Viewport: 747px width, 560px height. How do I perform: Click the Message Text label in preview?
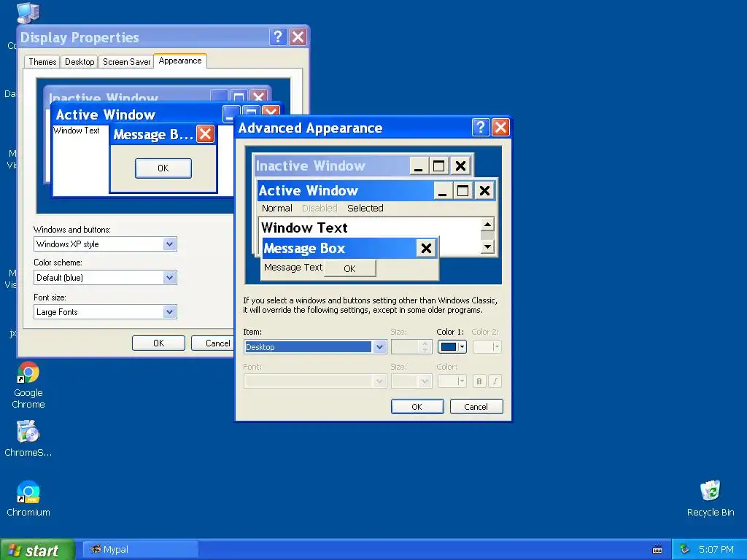293,267
